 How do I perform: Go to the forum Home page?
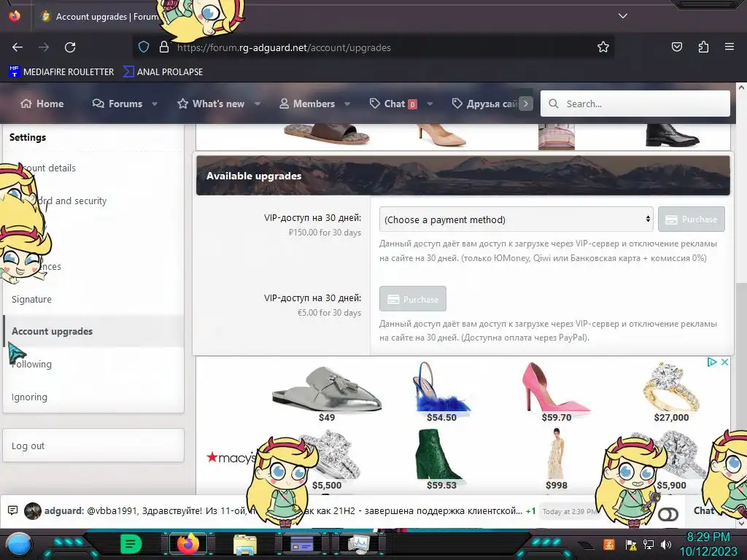(42, 104)
